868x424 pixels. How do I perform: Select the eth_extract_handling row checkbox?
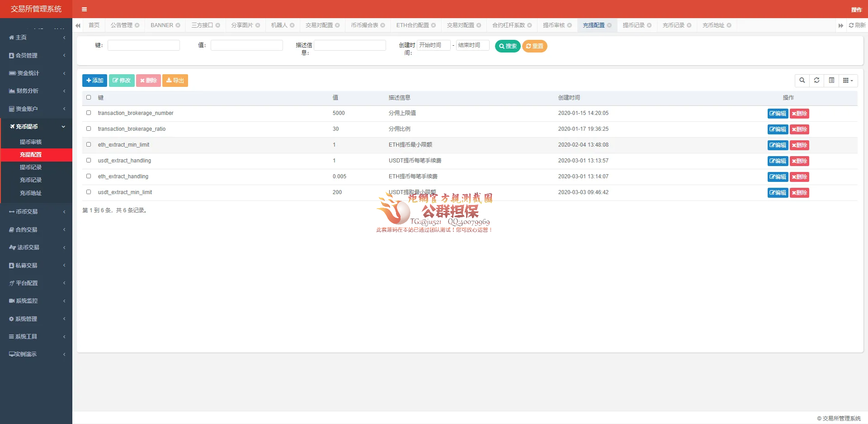(x=89, y=176)
